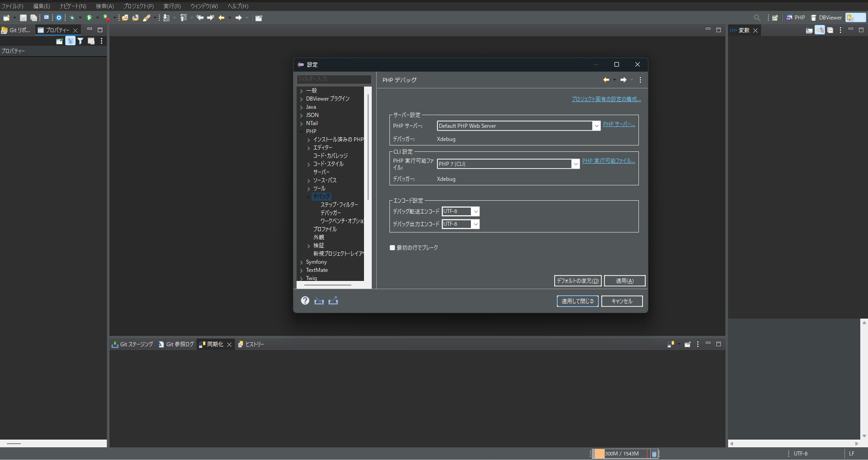The width and height of the screenshot is (868, 460).
Task: Open the search magnifier icon near perspectives
Action: point(757,17)
